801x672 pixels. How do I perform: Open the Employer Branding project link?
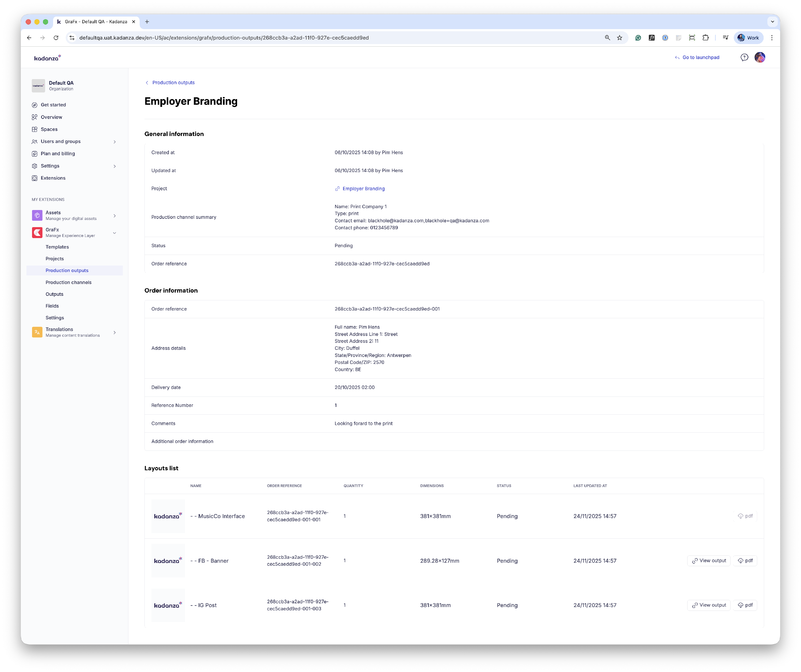363,189
